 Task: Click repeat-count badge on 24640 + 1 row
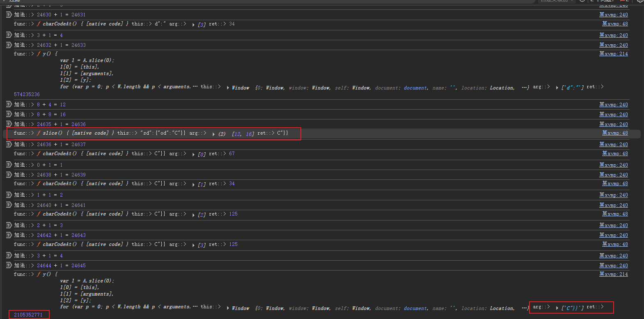click(x=9, y=205)
